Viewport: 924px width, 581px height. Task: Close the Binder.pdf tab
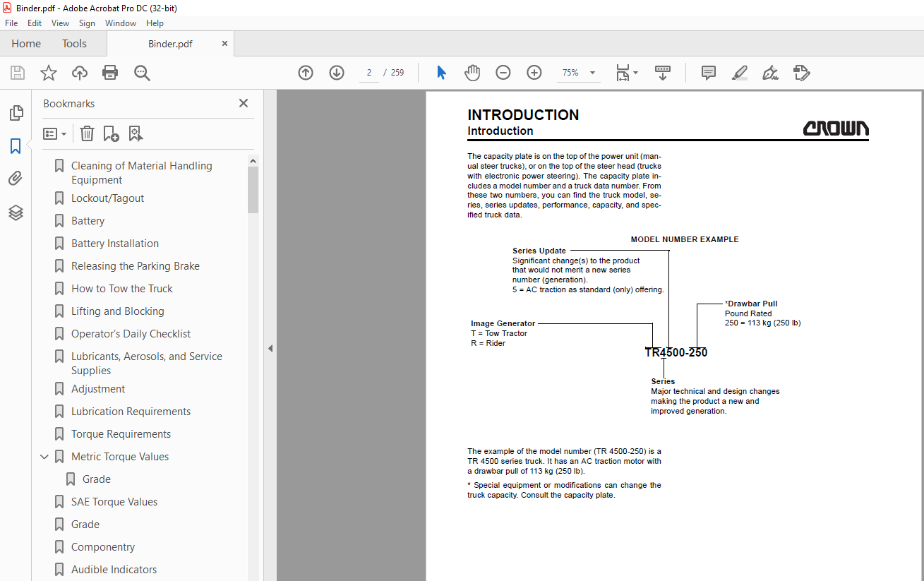[x=225, y=44]
